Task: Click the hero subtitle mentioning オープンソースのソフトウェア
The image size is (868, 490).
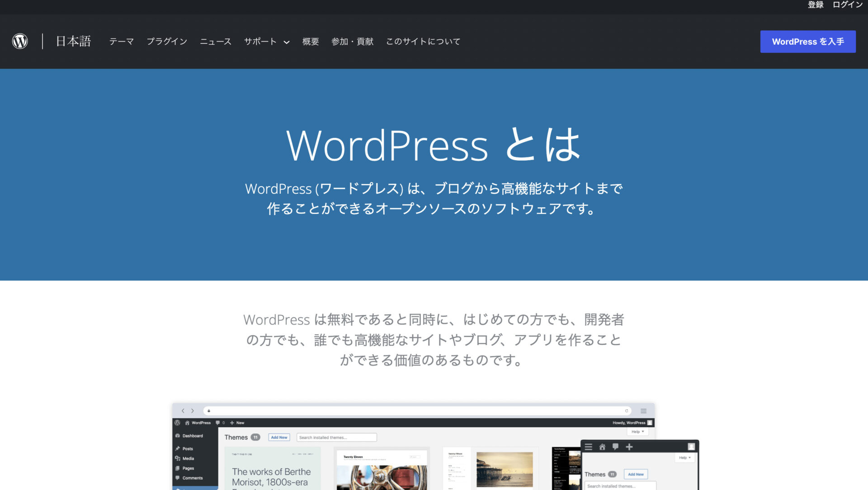Action: click(434, 198)
